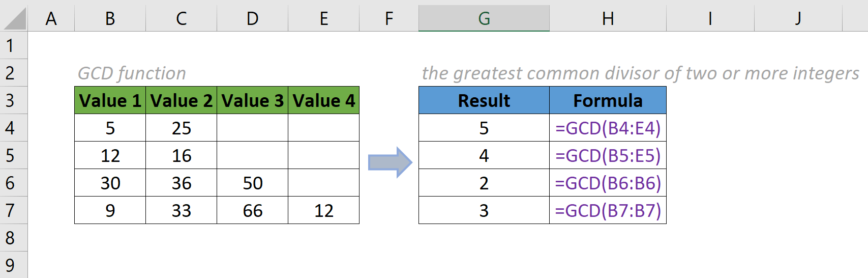Click the blue Result header cell

tap(484, 100)
